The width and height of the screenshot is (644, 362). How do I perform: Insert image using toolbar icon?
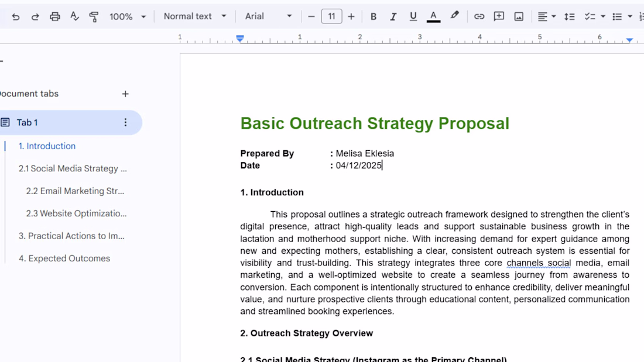point(519,16)
